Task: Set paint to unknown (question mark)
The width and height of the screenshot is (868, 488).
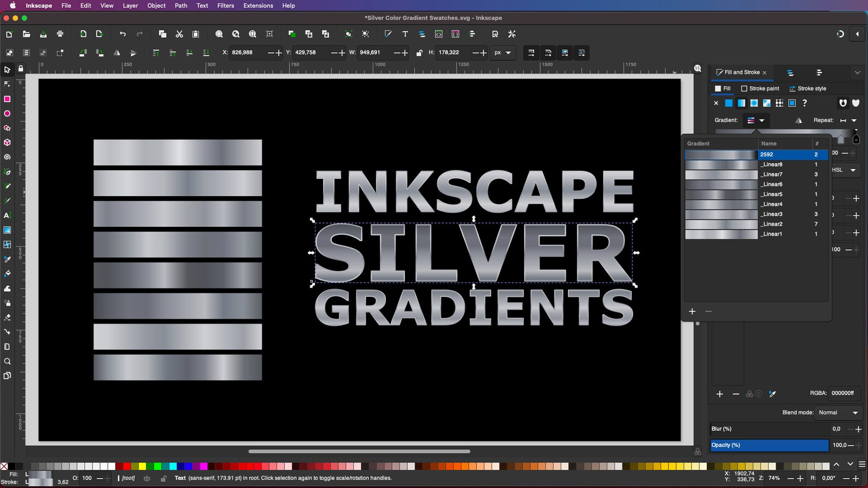Action: (805, 103)
